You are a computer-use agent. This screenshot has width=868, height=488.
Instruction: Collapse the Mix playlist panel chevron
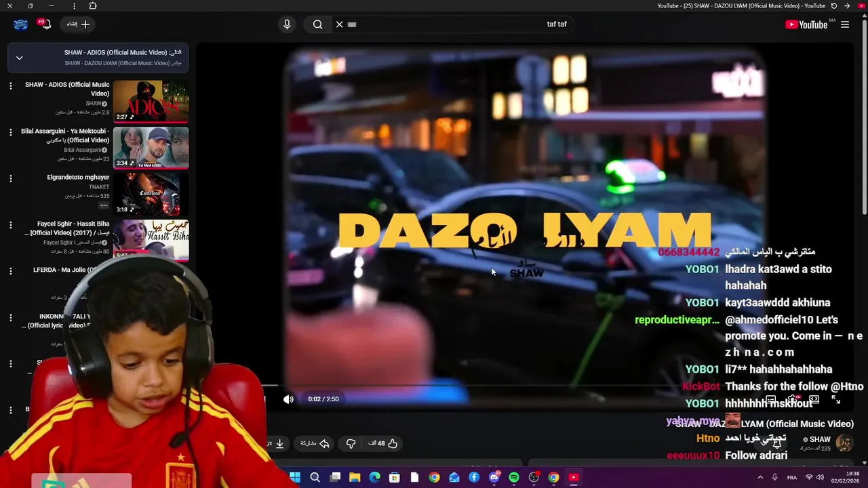coord(19,58)
